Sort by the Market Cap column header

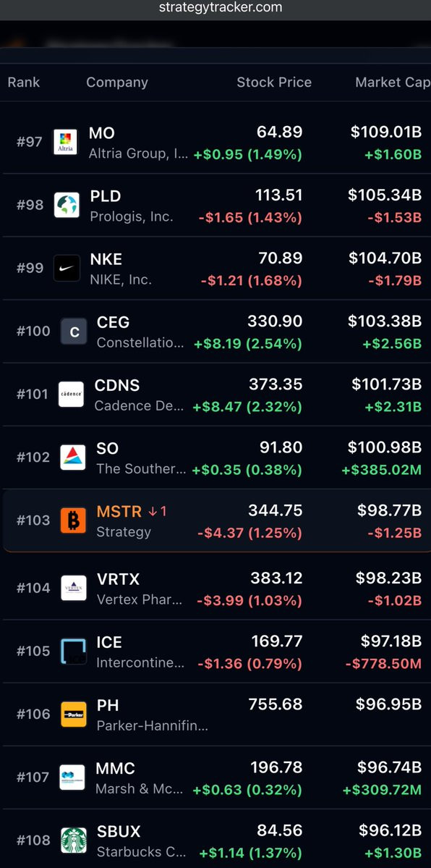pyautogui.click(x=393, y=83)
